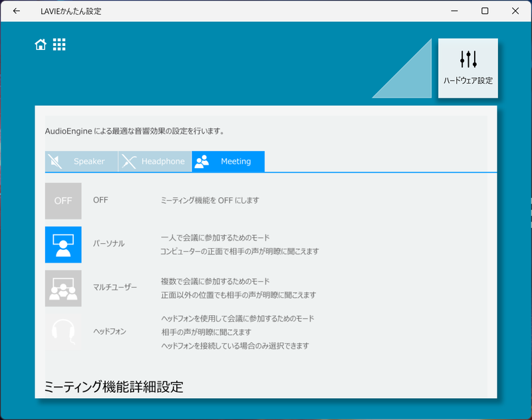Open the app grid menu icon
The height and width of the screenshot is (420, 532).
59,45
